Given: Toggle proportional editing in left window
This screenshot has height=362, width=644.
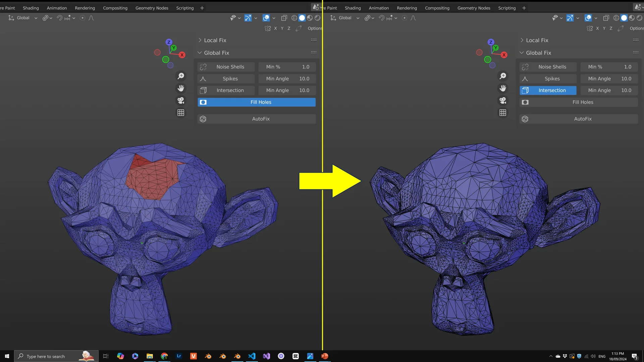Looking at the screenshot, I should pos(83,18).
